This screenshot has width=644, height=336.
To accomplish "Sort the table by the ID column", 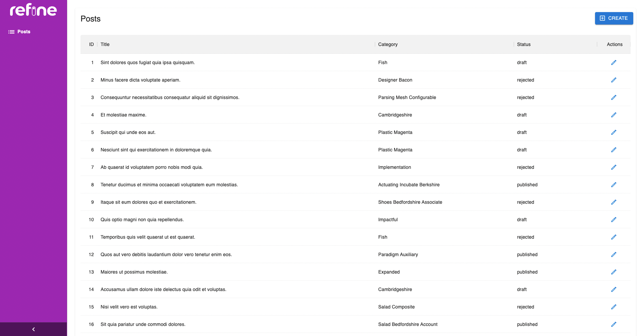I will (91, 44).
